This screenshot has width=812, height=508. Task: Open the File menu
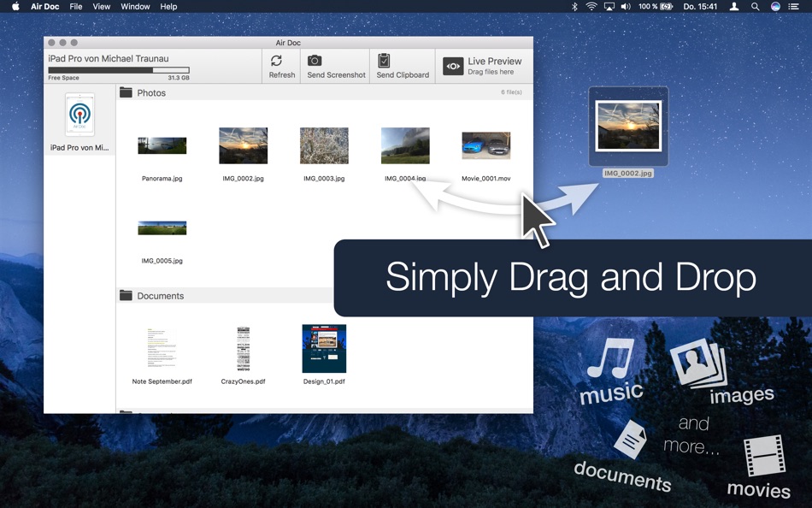[75, 6]
